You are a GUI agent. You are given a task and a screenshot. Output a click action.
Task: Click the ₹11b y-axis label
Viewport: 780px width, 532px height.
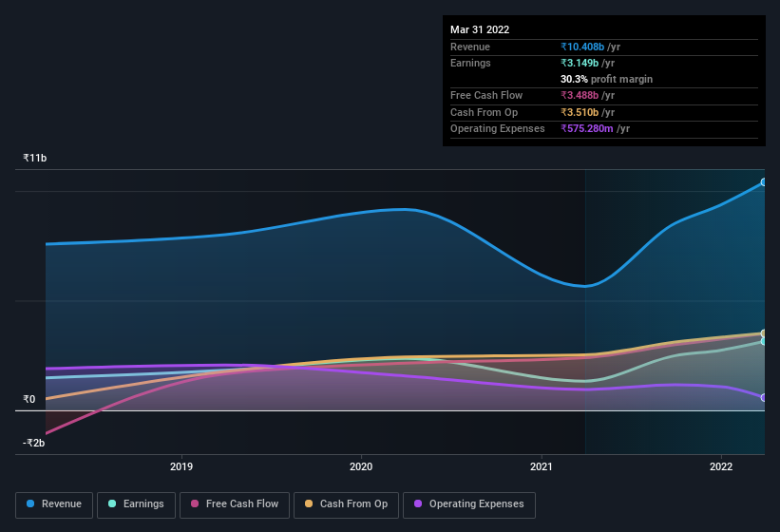pyautogui.click(x=35, y=158)
